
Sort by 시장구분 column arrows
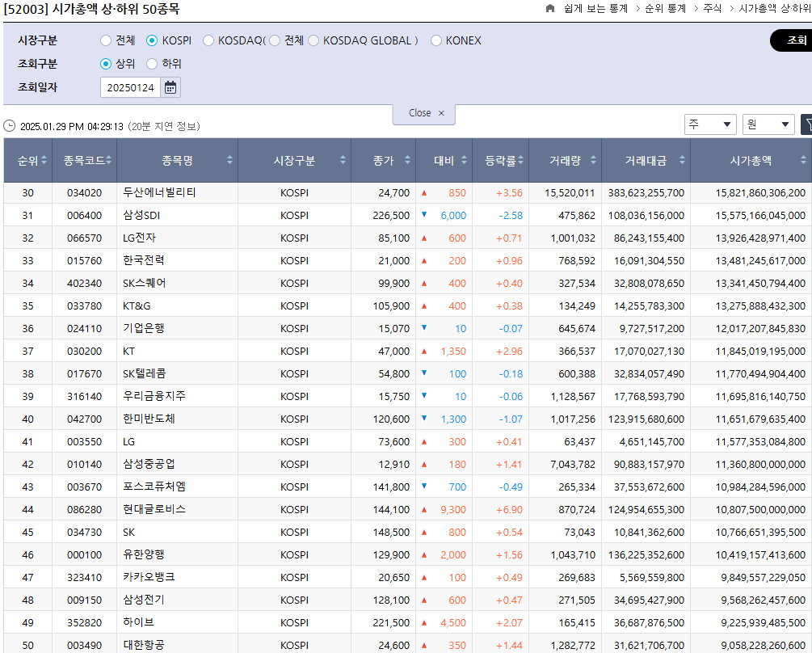[343, 160]
